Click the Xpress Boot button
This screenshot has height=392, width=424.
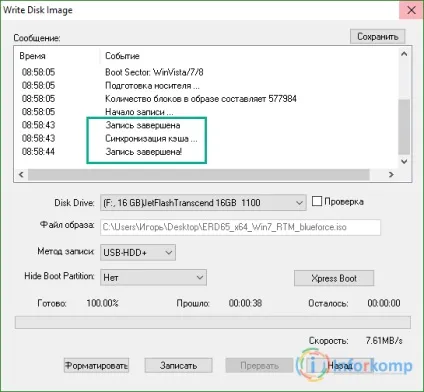334,278
